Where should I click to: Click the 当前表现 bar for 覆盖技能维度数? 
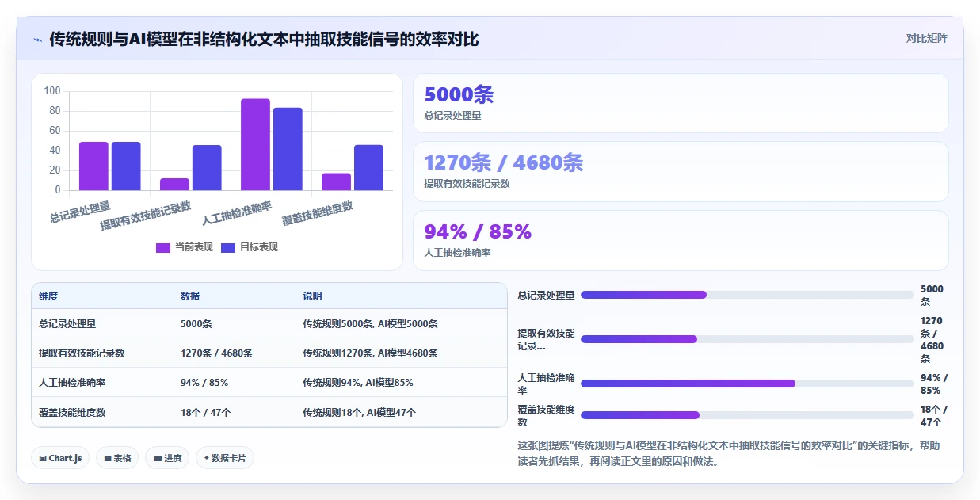point(336,181)
